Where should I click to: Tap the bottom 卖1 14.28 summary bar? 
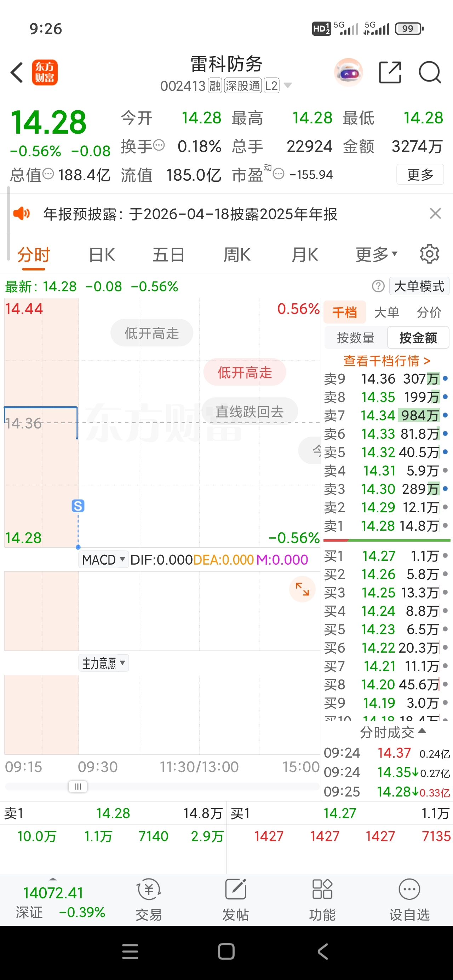click(x=113, y=813)
